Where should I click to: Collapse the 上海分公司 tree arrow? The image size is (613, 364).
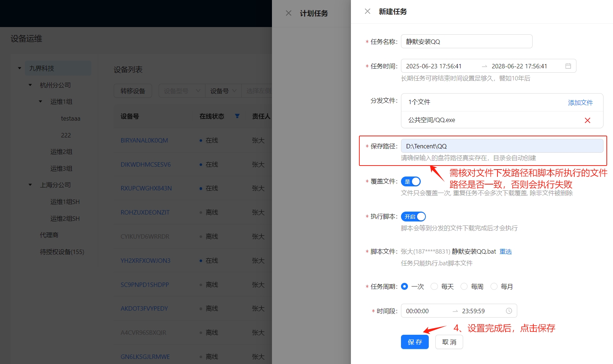click(30, 185)
